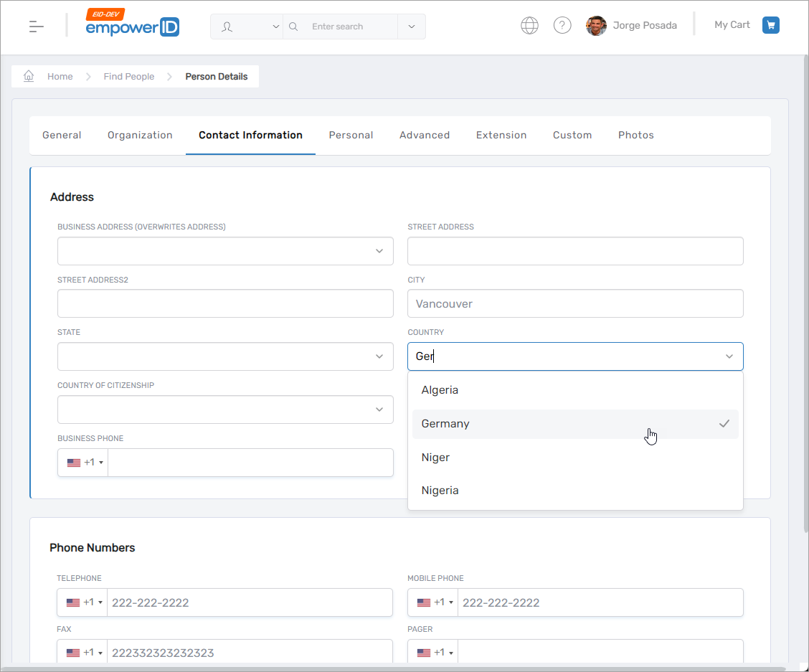Click into the Street Address field
This screenshot has height=672, width=809.
574,251
